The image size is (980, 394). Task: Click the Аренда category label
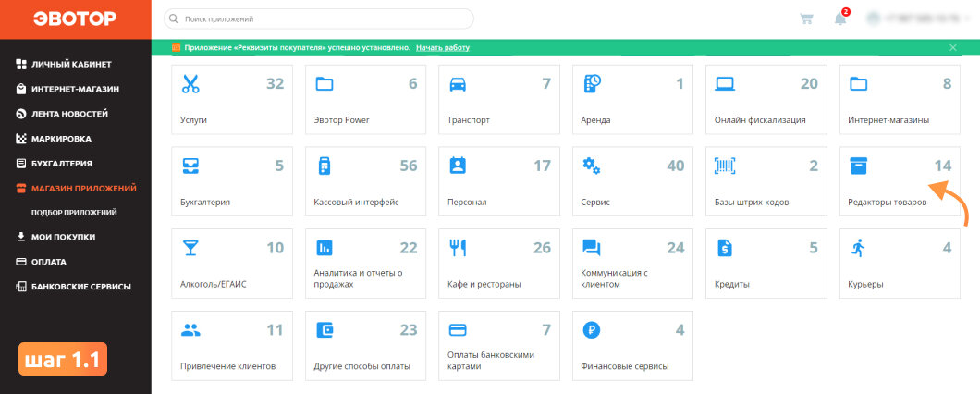click(595, 120)
